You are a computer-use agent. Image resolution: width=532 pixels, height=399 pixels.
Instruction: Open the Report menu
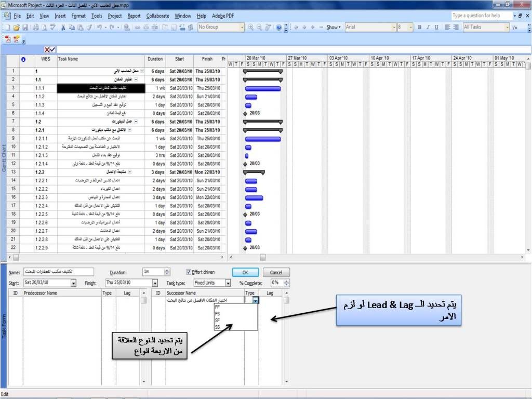(x=134, y=16)
